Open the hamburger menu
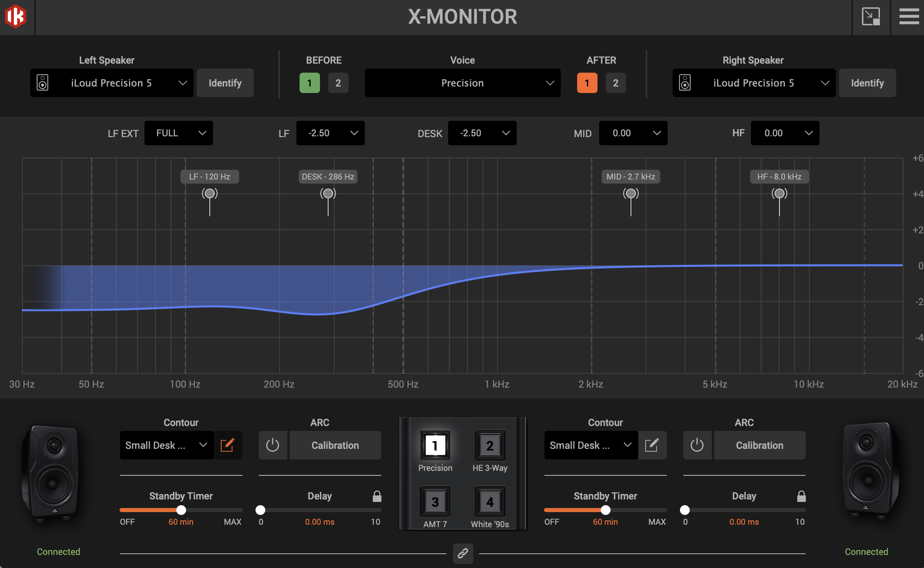This screenshot has width=924, height=568. 909,17
